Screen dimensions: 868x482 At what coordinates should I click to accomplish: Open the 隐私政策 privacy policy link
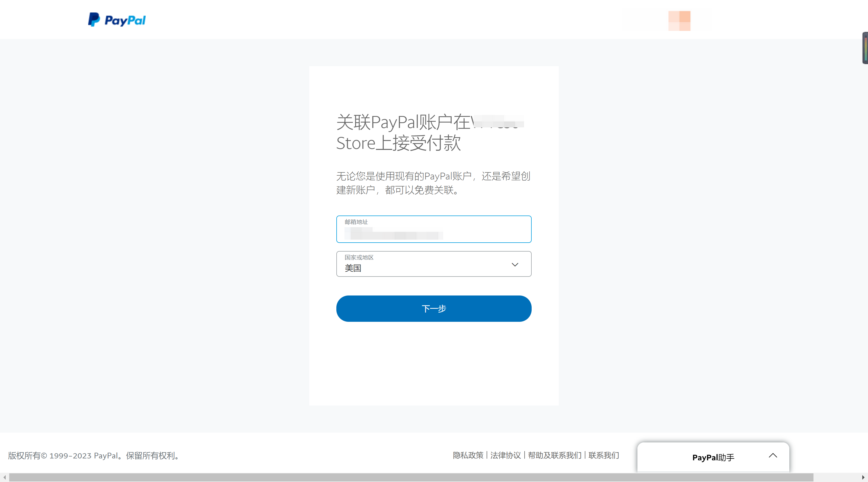tap(468, 455)
